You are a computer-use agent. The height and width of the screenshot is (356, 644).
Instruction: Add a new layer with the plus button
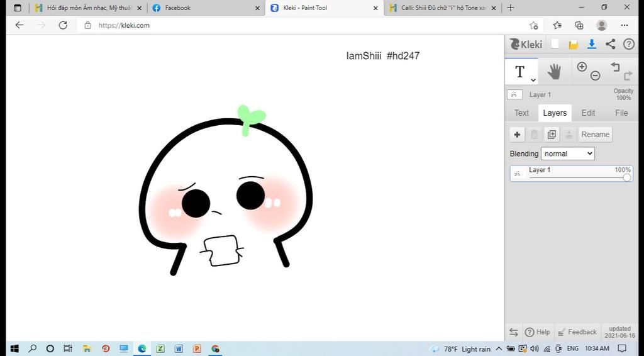tap(517, 134)
